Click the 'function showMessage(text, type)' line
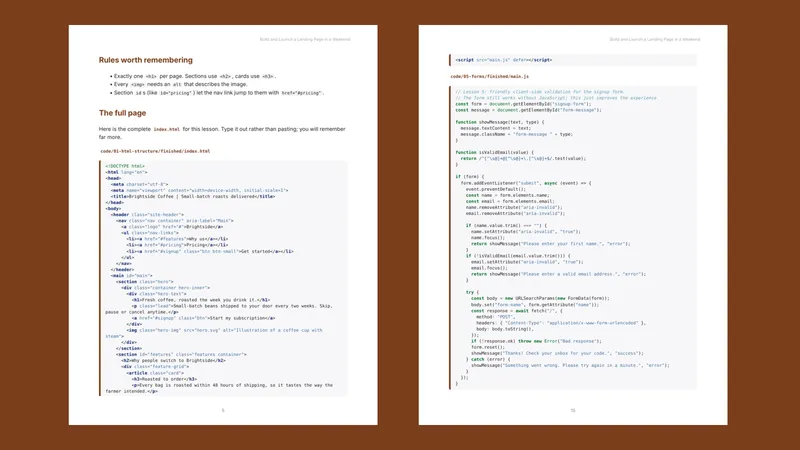 pos(499,122)
